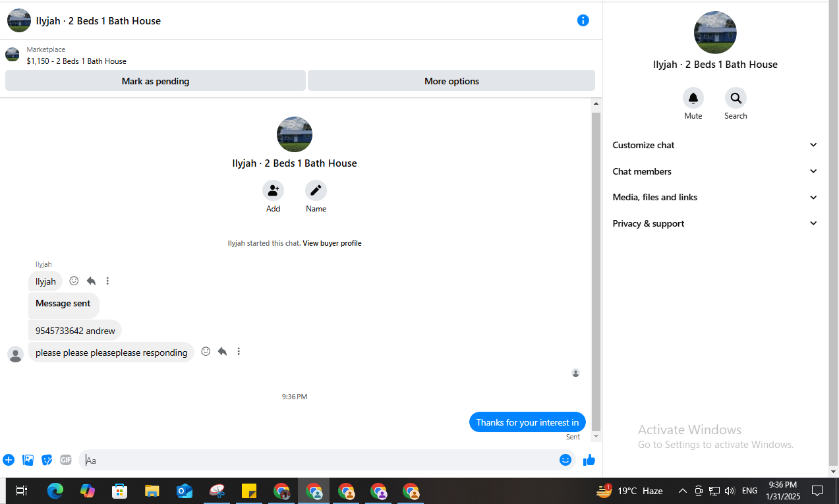The image size is (839, 504).
Task: Reply to the "please please" message
Action: pos(222,352)
